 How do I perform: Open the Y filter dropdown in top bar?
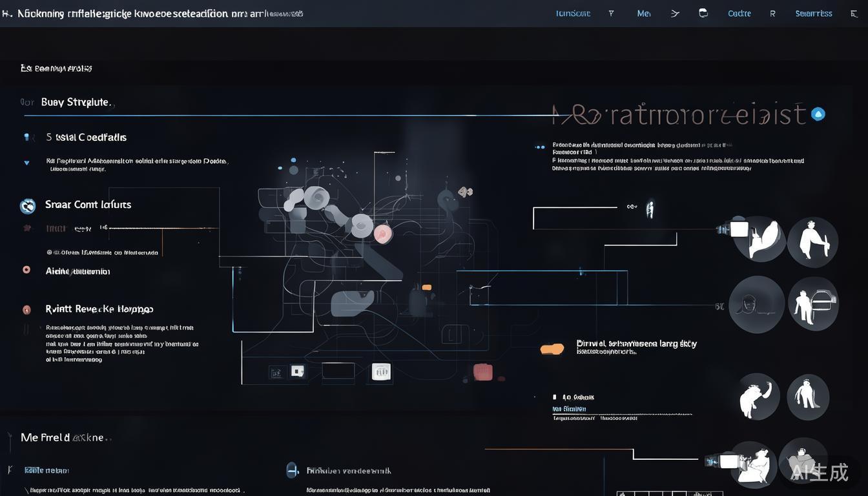coord(611,13)
